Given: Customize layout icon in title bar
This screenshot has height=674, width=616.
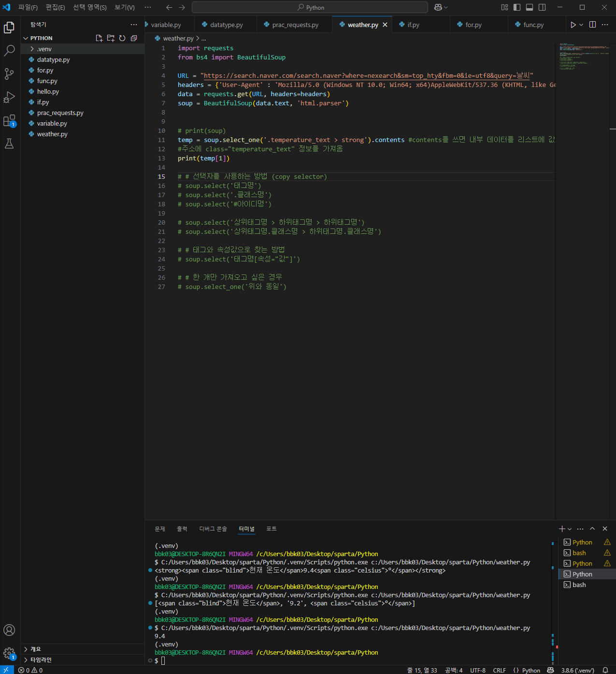Looking at the screenshot, I should [x=504, y=7].
